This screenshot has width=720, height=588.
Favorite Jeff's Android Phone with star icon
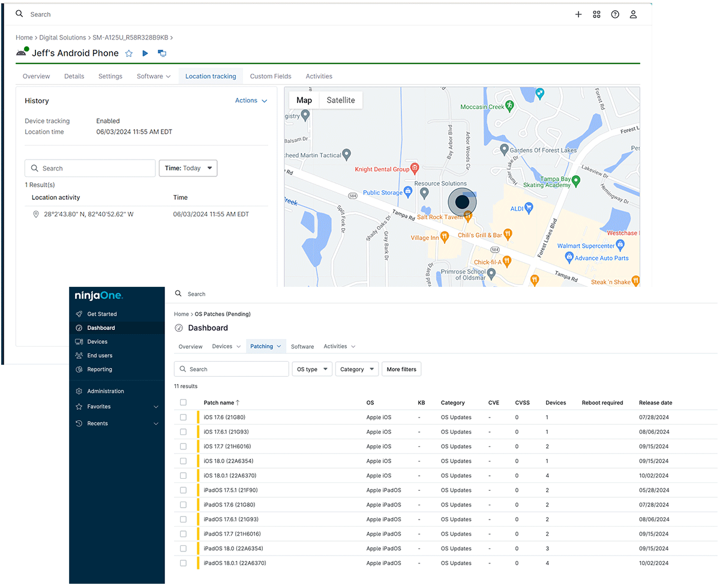(x=128, y=53)
